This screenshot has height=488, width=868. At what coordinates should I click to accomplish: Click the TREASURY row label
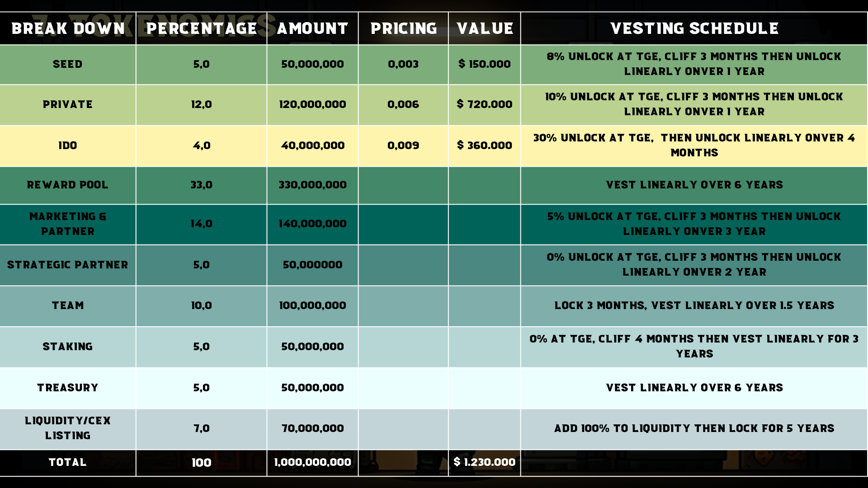[x=68, y=388]
